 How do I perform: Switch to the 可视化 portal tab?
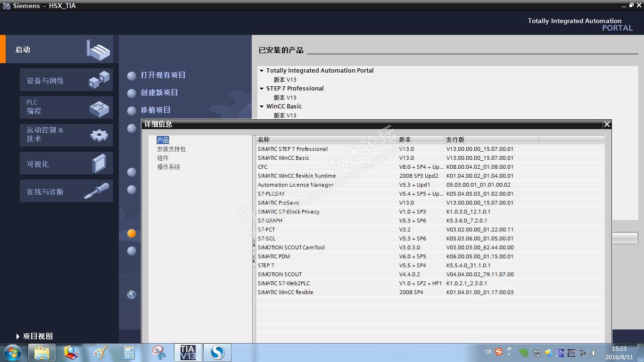pos(66,163)
